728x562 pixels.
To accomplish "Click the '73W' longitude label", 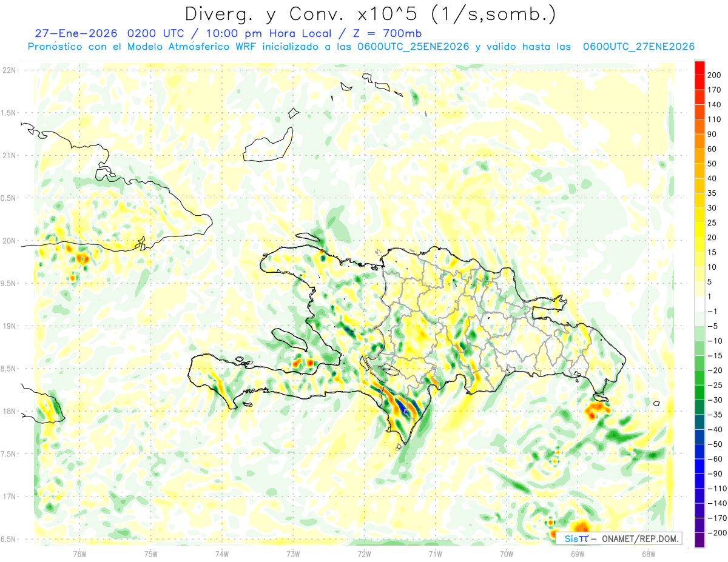I will pyautogui.click(x=293, y=554).
